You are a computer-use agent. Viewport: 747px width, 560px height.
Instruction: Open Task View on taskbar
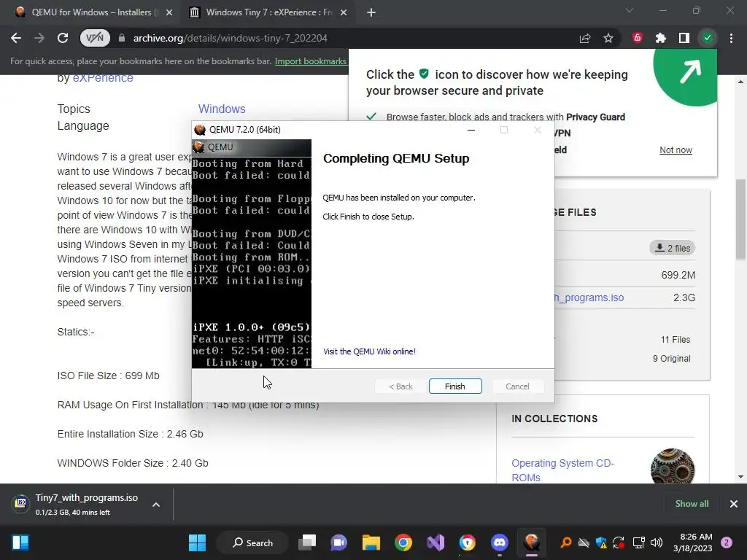tap(307, 542)
